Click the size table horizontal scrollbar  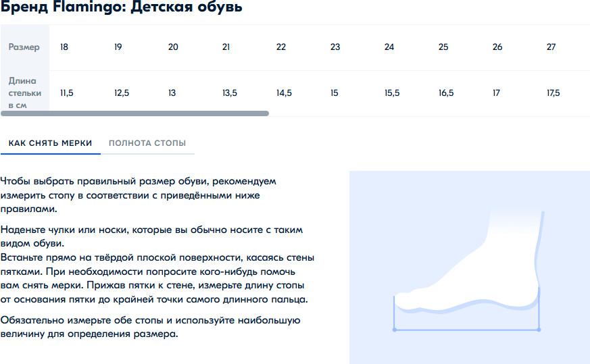point(135,113)
